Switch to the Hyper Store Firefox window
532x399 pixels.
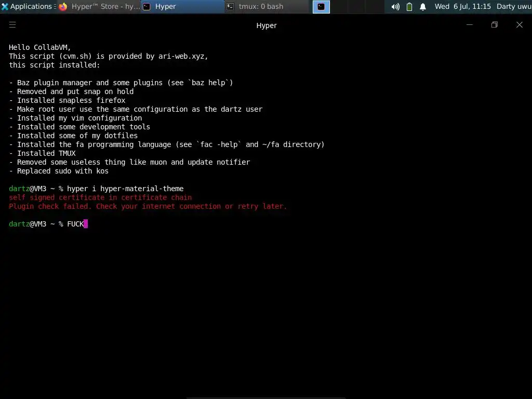tap(99, 6)
